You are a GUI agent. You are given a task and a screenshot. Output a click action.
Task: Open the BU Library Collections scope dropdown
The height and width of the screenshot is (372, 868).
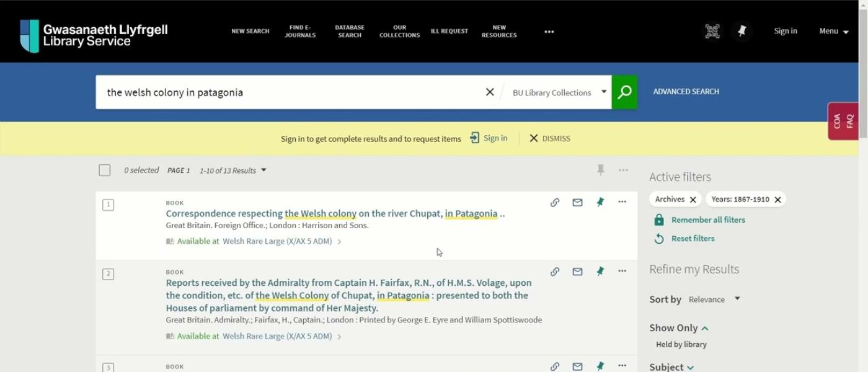tap(559, 92)
